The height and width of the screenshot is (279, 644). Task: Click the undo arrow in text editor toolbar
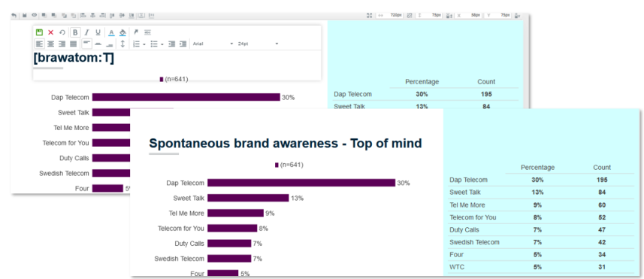click(62, 32)
